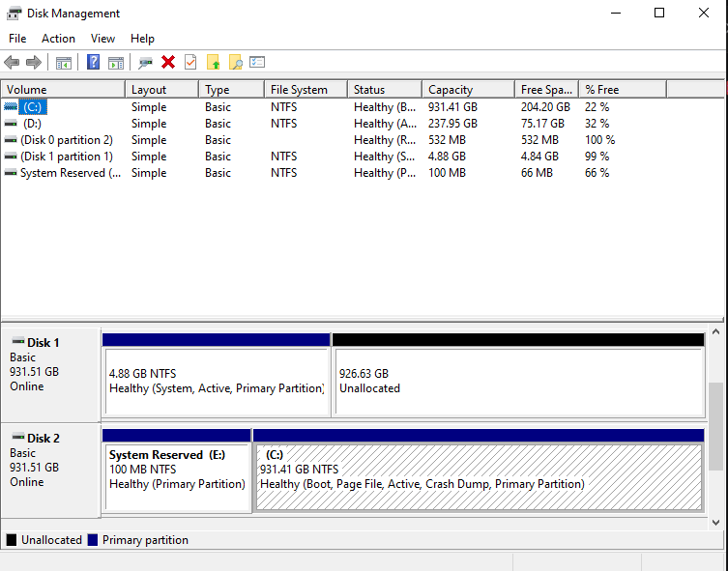Click the drive icon of the (D:) volume

[11, 124]
